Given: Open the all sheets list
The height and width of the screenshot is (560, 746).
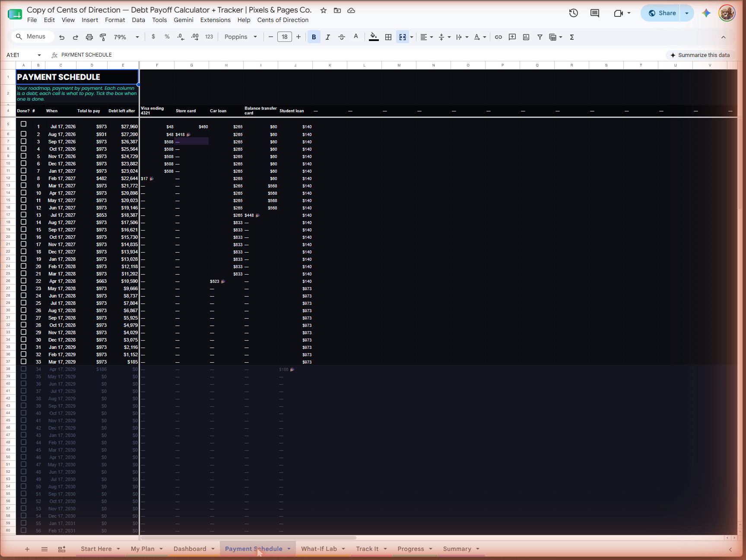Looking at the screenshot, I should (44, 549).
